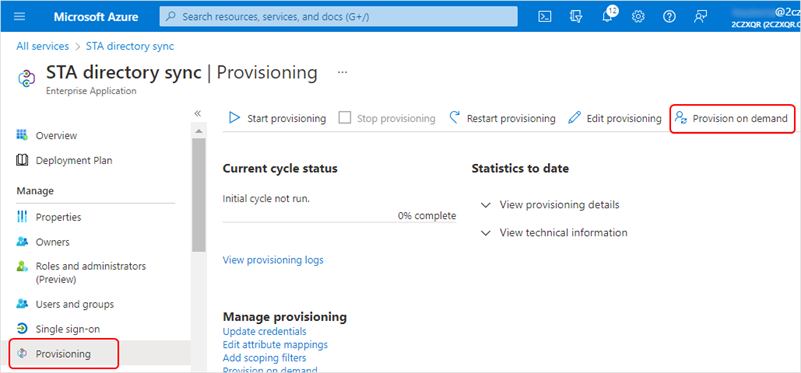This screenshot has height=373, width=801.
Task: Open the ellipsis more options beside title
Action: click(342, 72)
